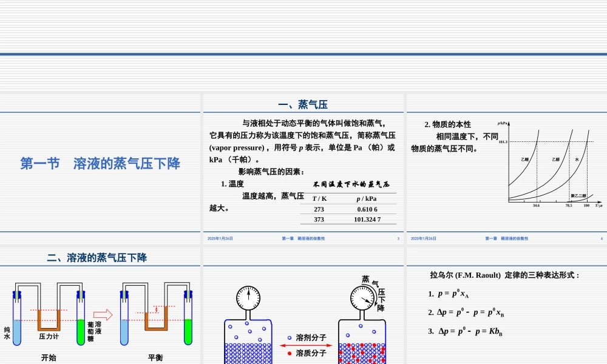
Task: Click the pressure gauge above the red-dotted solution
Action: (363, 297)
